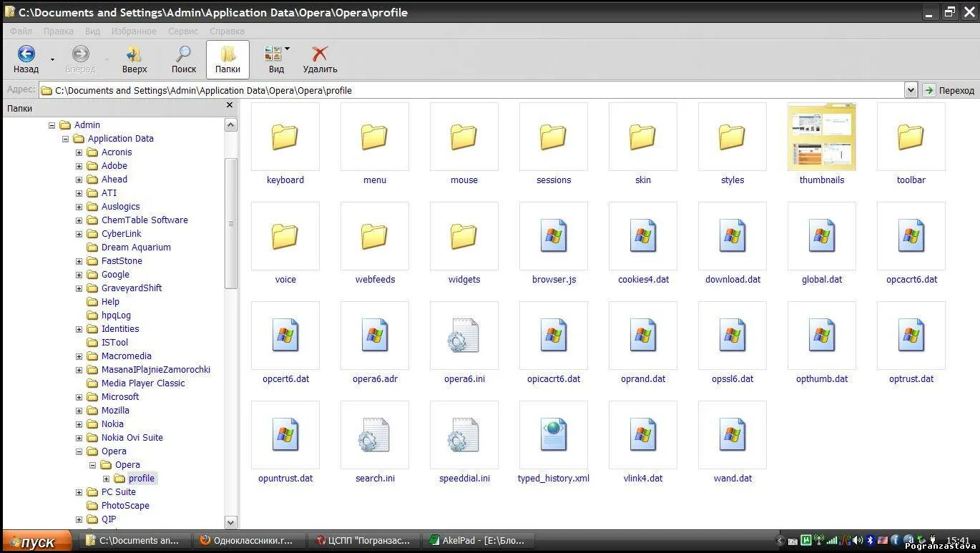The height and width of the screenshot is (553, 980).
Task: Select the download.dat file icon
Action: (x=732, y=235)
